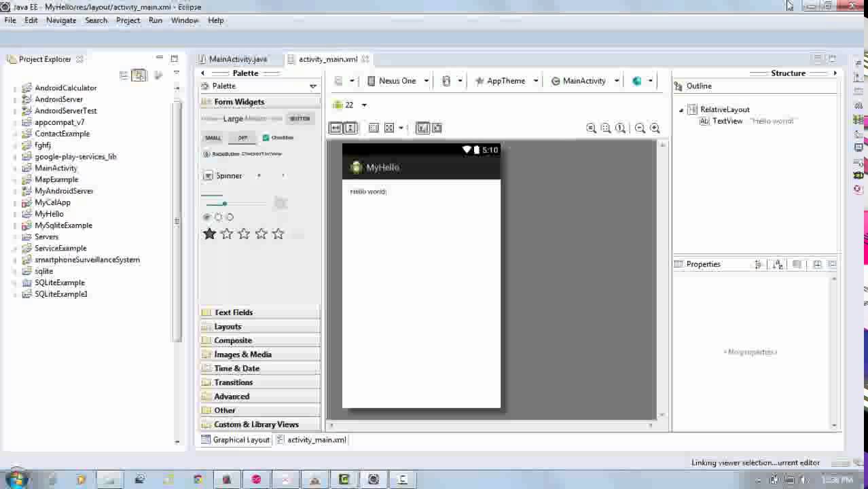Switch to the MainActivity.java tab
868x489 pixels.
point(238,59)
